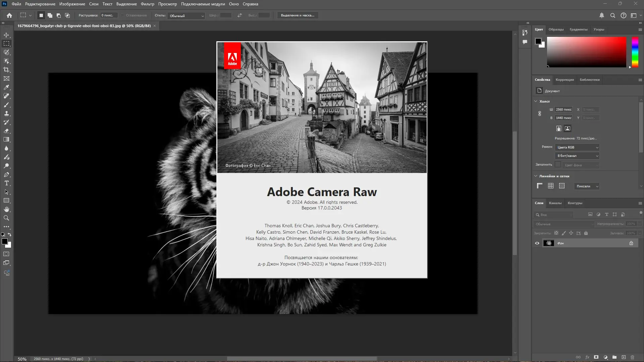
Task: Select the Move tool
Action: pyautogui.click(x=6, y=35)
